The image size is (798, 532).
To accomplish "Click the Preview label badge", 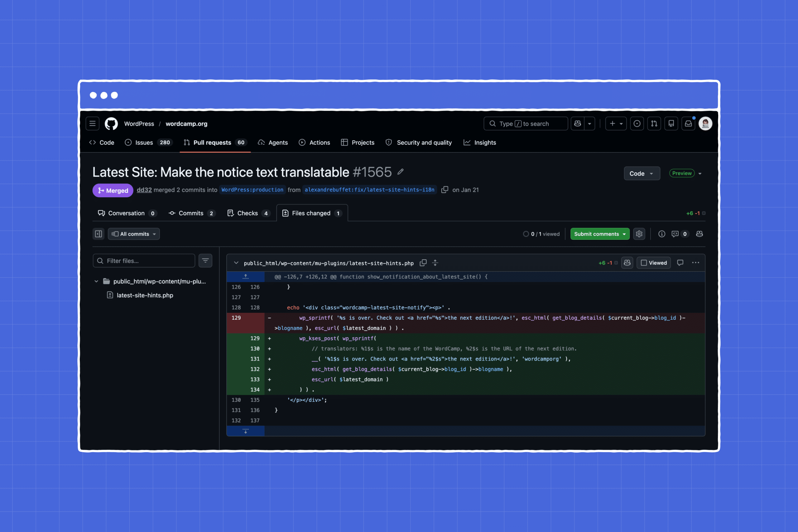I will pyautogui.click(x=682, y=173).
